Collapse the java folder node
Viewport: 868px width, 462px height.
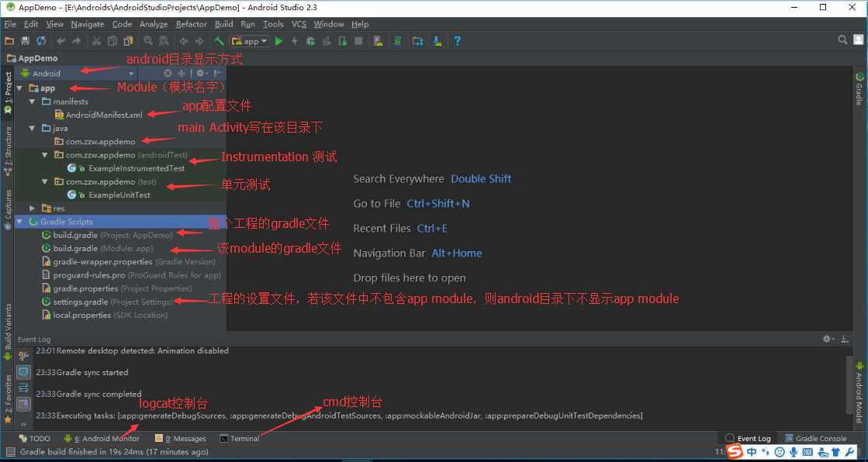click(32, 128)
